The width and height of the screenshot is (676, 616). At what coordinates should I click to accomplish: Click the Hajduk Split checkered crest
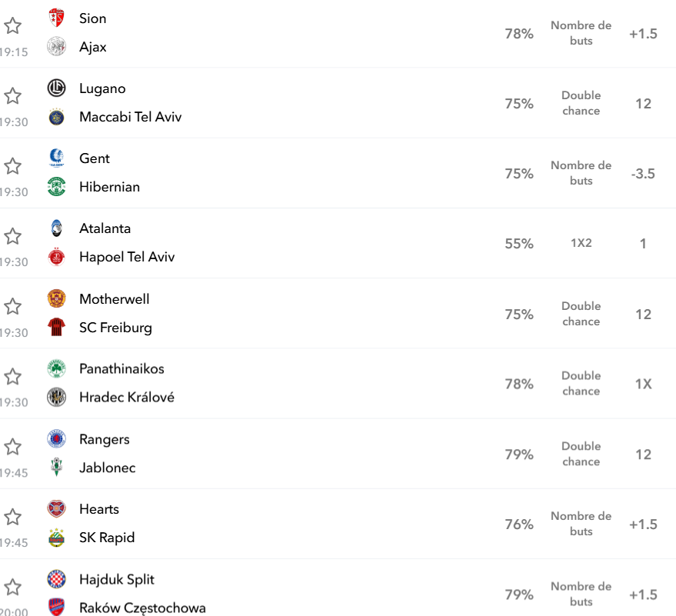click(56, 579)
